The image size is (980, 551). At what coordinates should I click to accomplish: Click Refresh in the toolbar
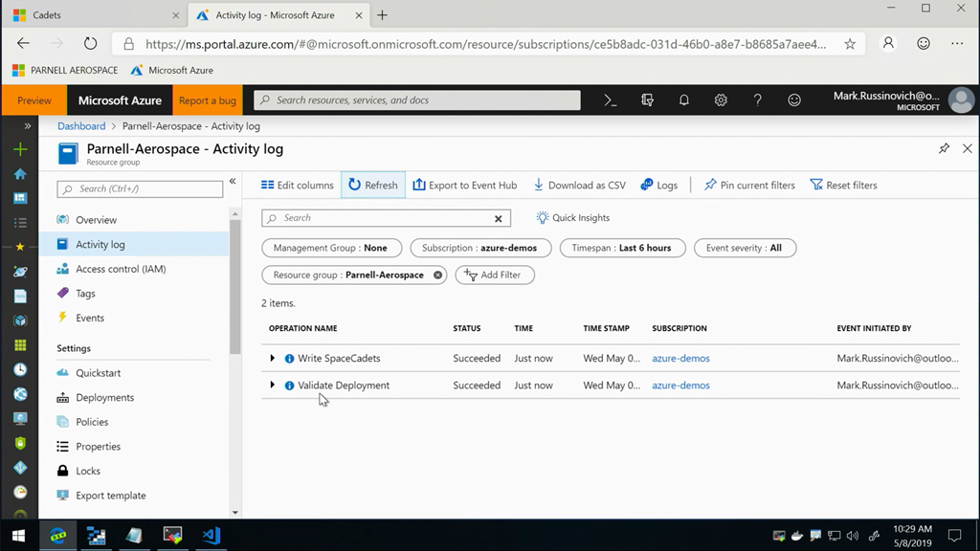(372, 185)
